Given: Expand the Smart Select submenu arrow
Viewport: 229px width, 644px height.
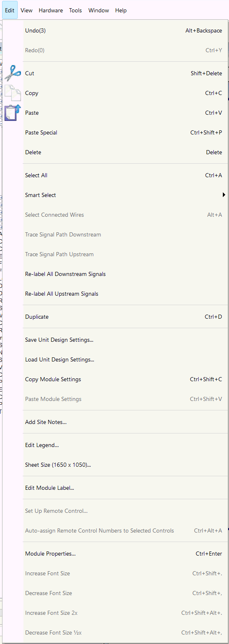Looking at the screenshot, I should 224,195.
